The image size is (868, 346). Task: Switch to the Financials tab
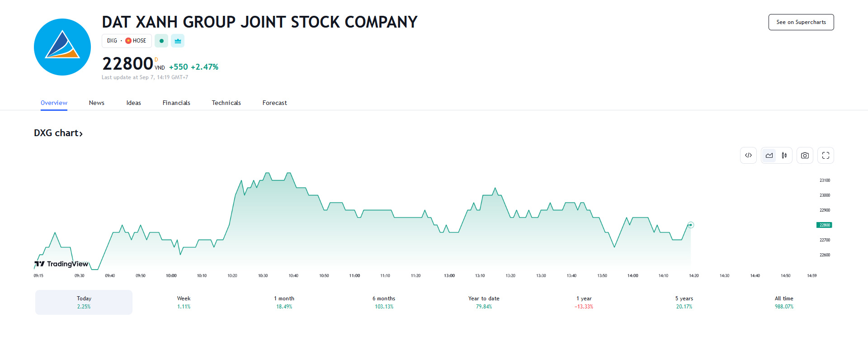point(176,103)
